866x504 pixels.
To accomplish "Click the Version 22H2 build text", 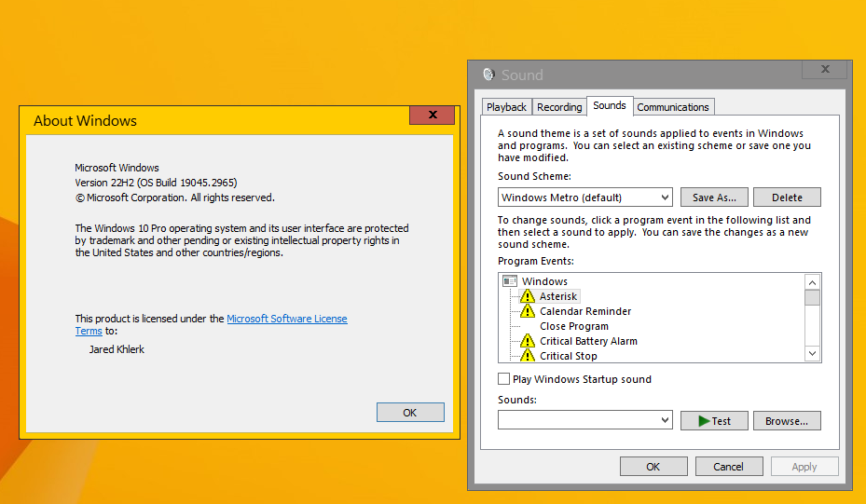I will (x=156, y=183).
